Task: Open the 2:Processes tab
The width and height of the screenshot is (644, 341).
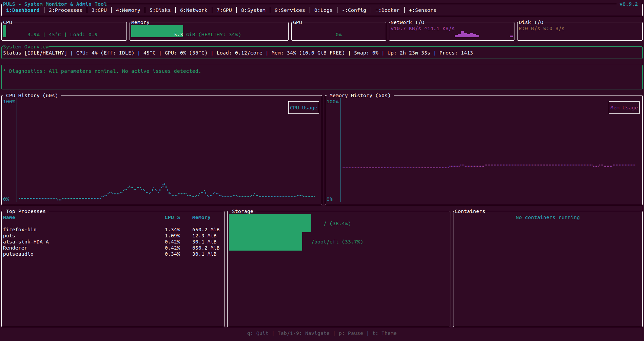Action: [65, 10]
